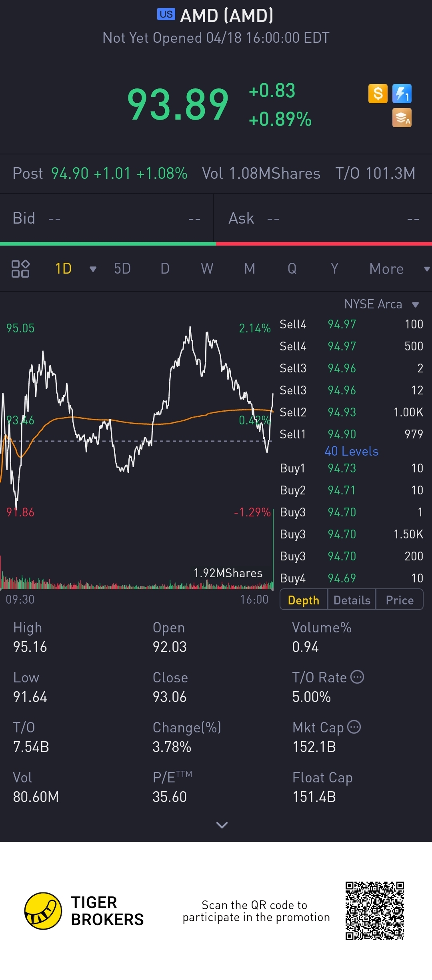Switch to the 5D chart tab
Viewport: 432px width, 980px height.
coord(122,269)
